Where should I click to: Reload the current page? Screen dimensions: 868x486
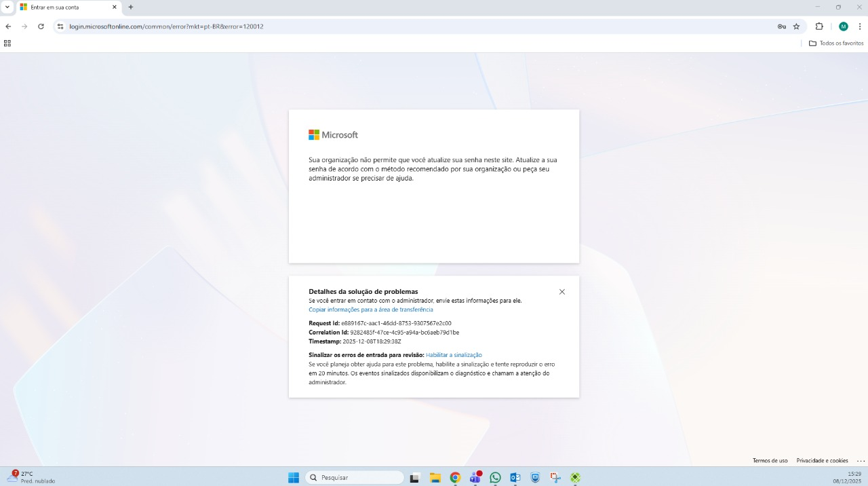pos(41,26)
